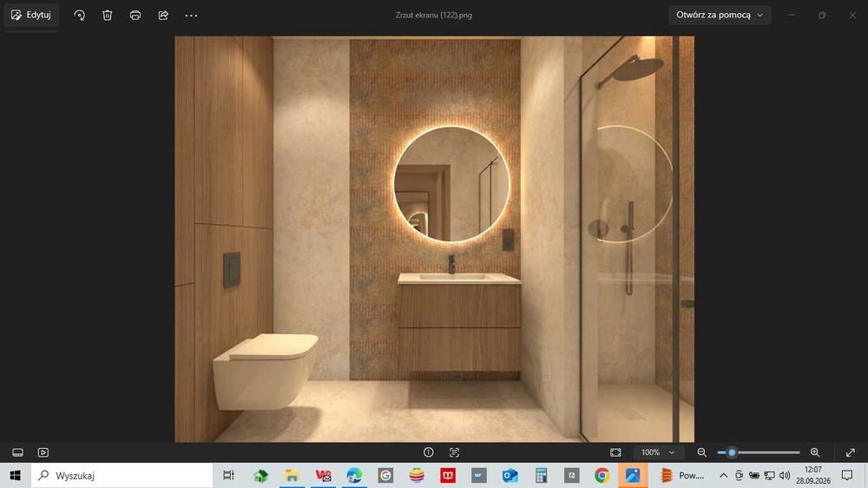Screen dimensions: 868x488
Task: Open the green house app in taskbar
Action: click(260, 475)
